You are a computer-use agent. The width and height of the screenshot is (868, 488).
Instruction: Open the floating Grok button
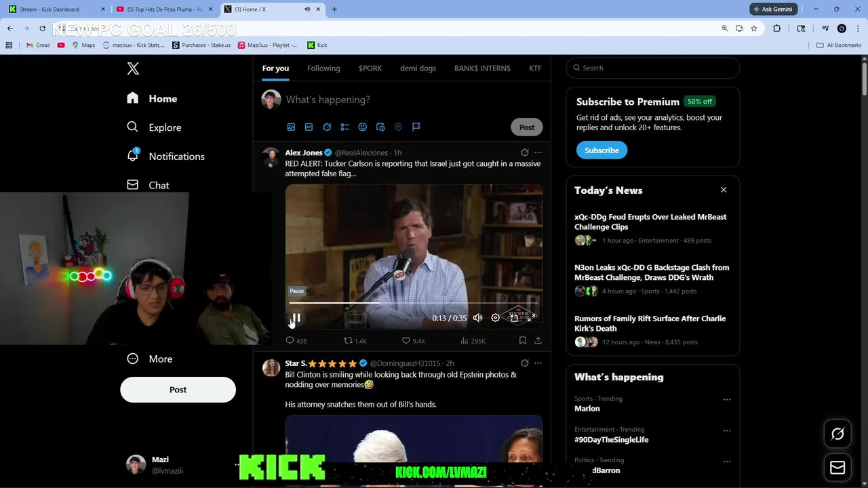pos(837,434)
